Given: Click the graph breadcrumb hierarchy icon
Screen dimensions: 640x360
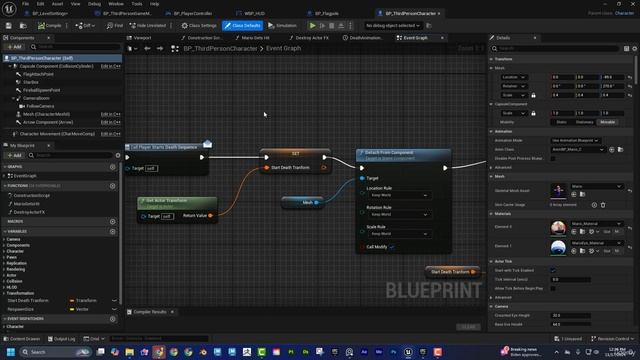Looking at the screenshot, I should 175,49.
